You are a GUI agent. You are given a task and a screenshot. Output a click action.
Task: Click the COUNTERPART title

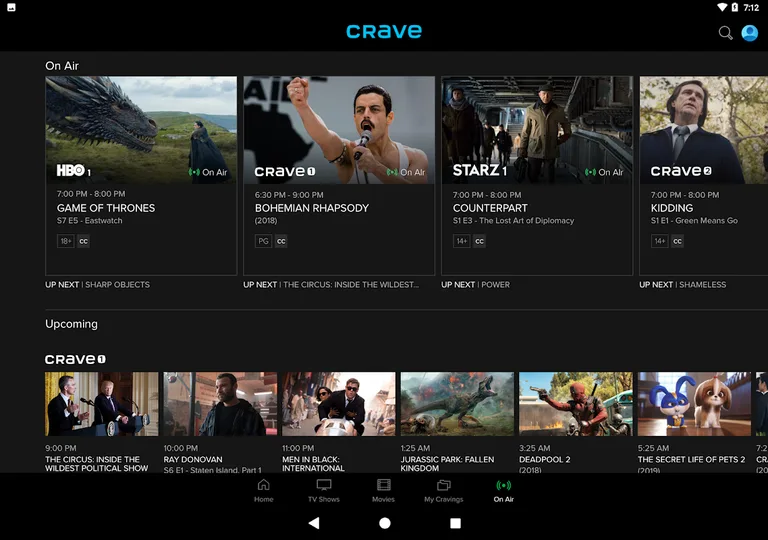[x=490, y=208]
